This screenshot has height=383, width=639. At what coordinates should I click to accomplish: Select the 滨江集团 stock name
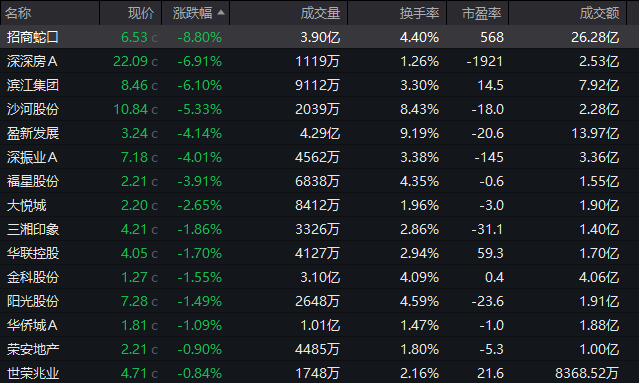pyautogui.click(x=33, y=85)
